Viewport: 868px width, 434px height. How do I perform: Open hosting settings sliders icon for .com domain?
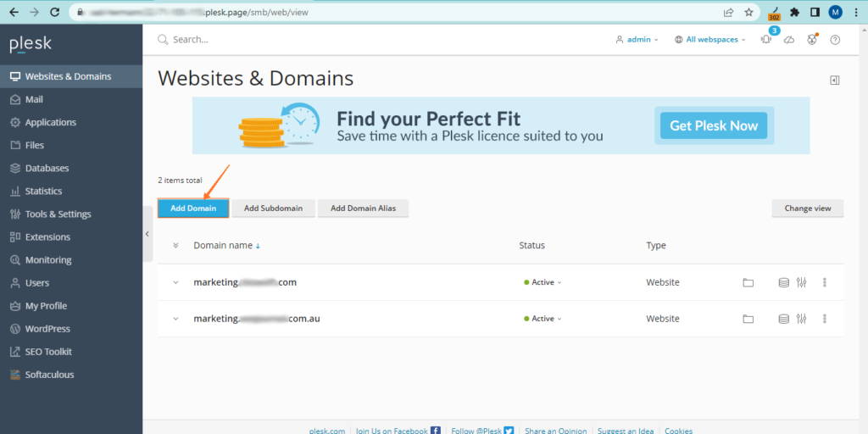802,282
